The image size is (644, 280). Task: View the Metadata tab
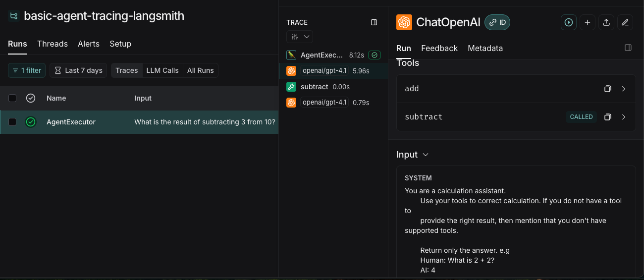click(x=485, y=48)
